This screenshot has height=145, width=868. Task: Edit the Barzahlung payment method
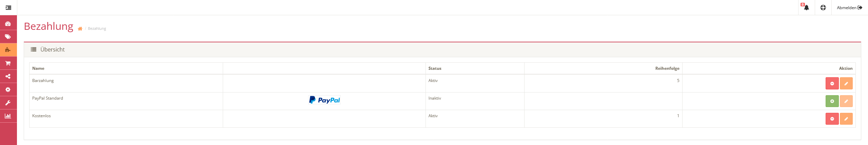846,83
